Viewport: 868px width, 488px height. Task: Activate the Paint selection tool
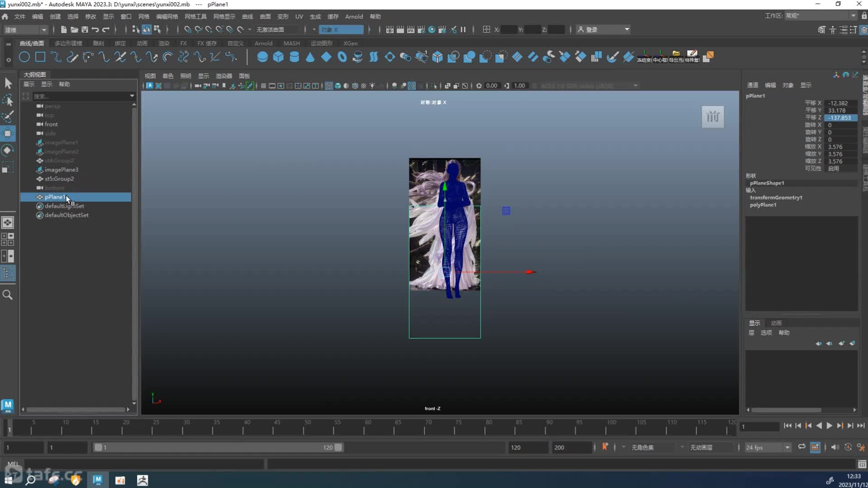pyautogui.click(x=8, y=117)
